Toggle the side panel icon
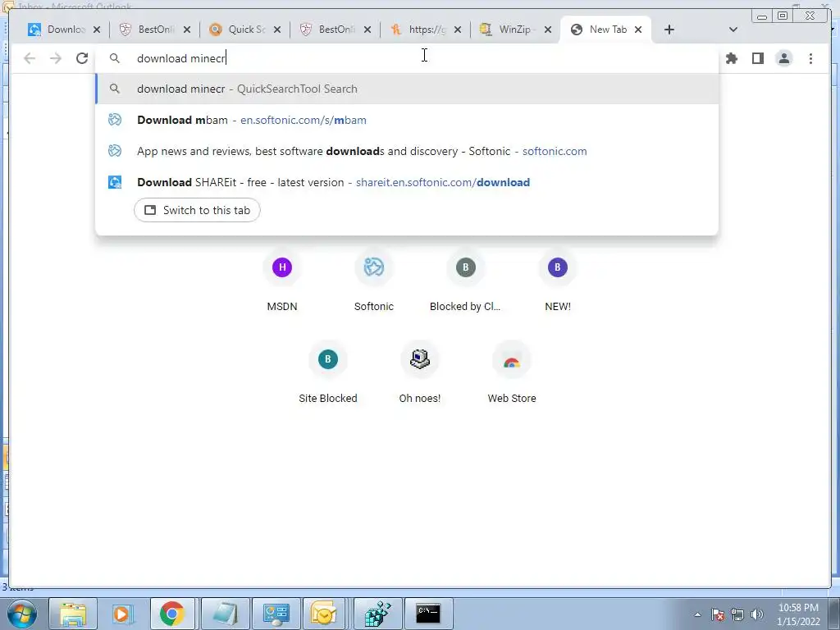Viewport: 840px width, 630px height. (x=757, y=58)
